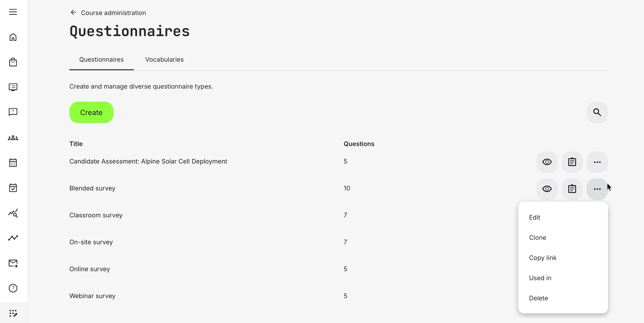The image size is (644, 323).
Task: Open the Home sidebar icon
Action: (13, 37)
